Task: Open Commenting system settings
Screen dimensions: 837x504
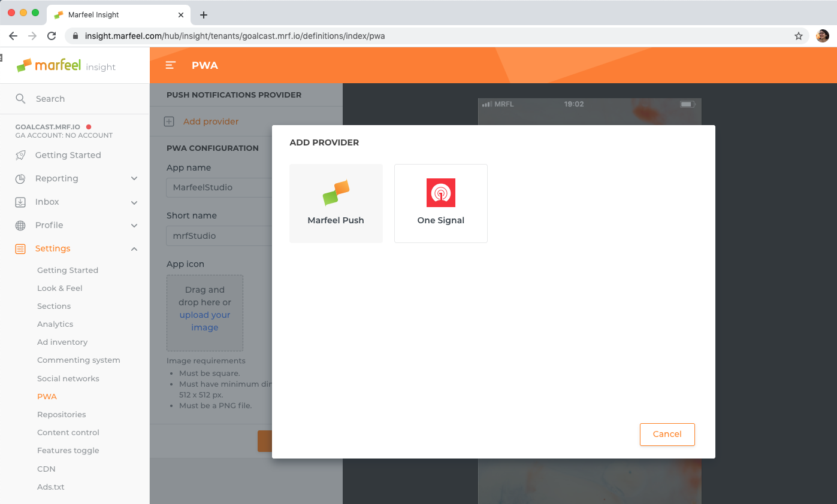Action: pos(78,360)
